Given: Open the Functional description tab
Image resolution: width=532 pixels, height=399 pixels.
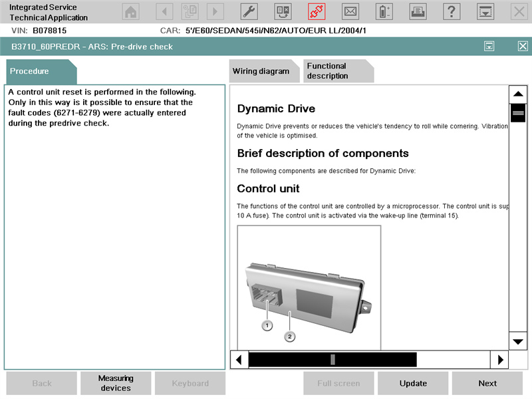Looking at the screenshot, I should coord(338,71).
